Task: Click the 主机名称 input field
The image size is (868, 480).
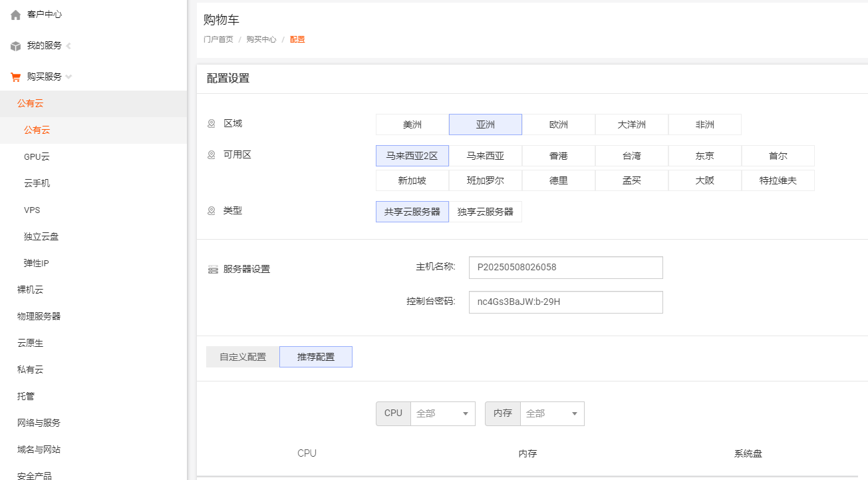Action: tap(565, 268)
